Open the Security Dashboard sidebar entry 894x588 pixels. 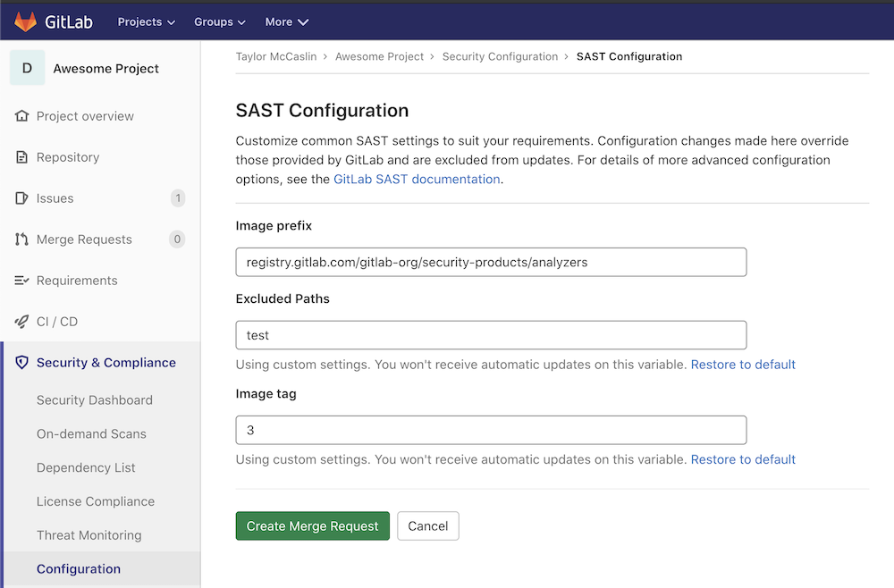click(x=94, y=400)
